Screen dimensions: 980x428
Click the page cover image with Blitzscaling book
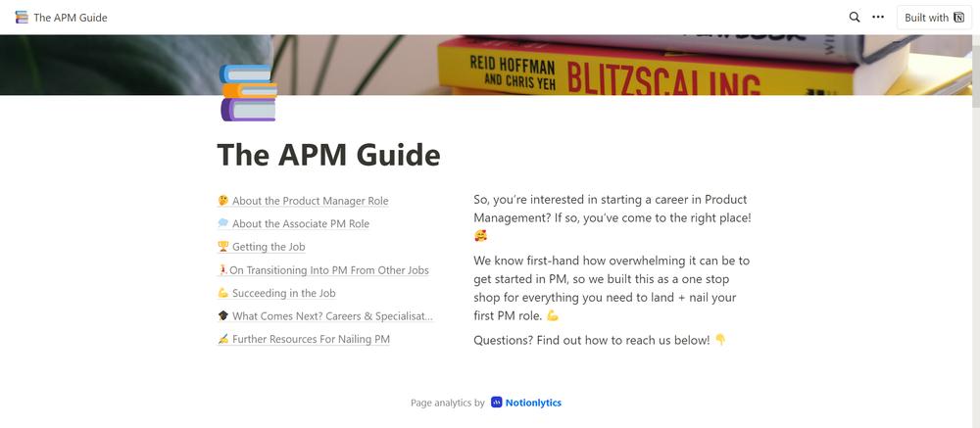click(625, 65)
